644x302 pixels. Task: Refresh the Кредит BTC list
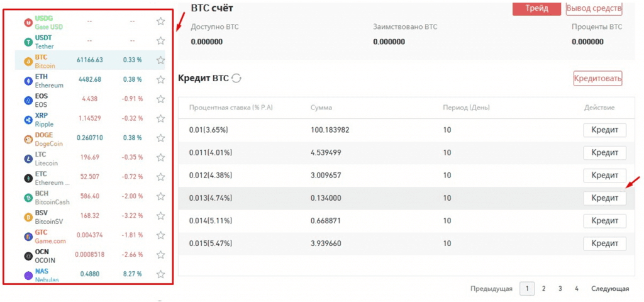tap(236, 79)
